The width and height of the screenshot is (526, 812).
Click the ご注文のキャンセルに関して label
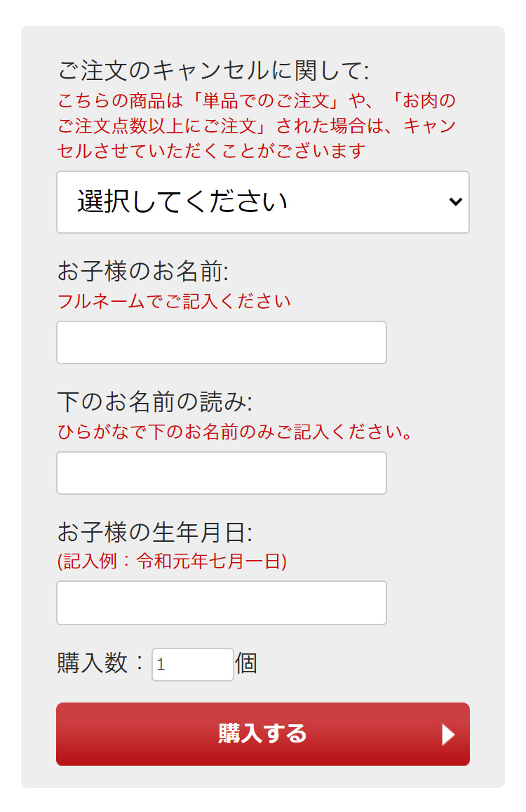pyautogui.click(x=213, y=70)
